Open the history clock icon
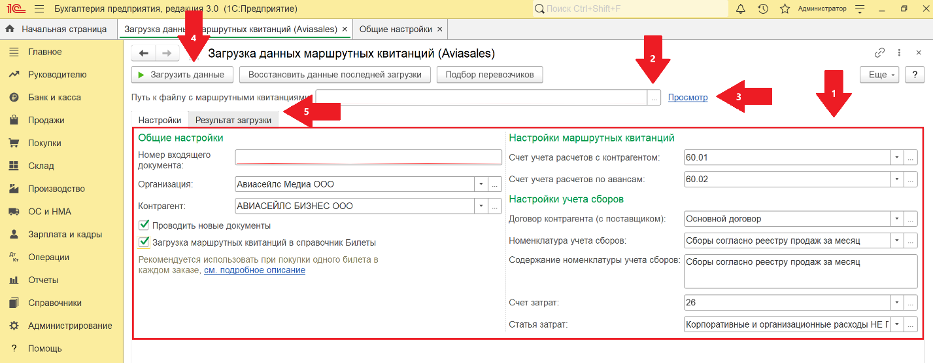Screen dimensions: 934x364 tap(762, 9)
